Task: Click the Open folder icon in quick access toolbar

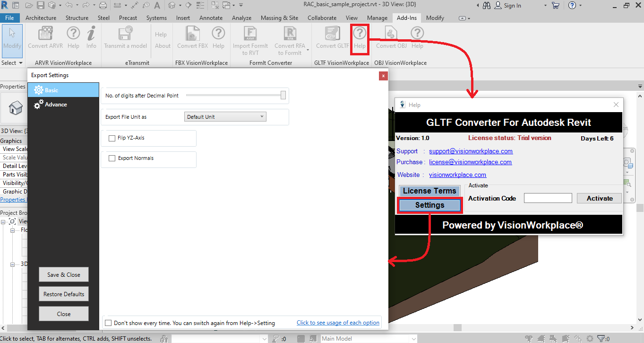Action: [x=29, y=6]
